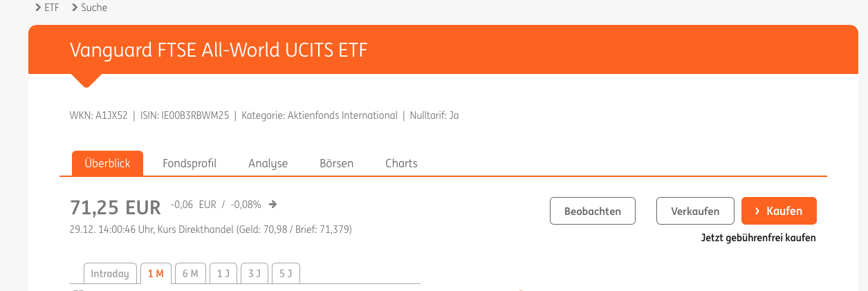Screen dimensions: 868x291
Task: Show the 5 J chart range
Action: pyautogui.click(x=286, y=274)
